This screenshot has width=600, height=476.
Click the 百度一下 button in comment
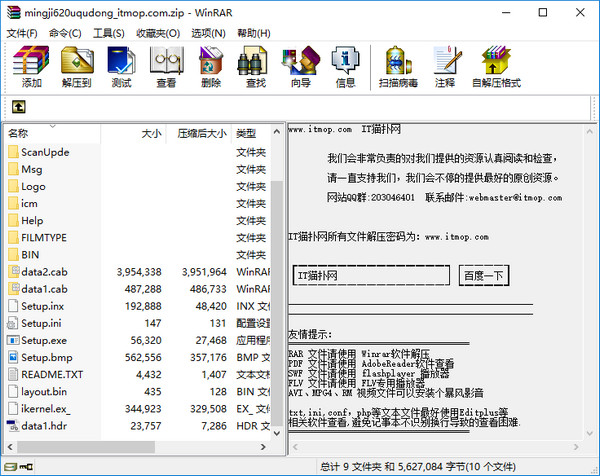[484, 275]
